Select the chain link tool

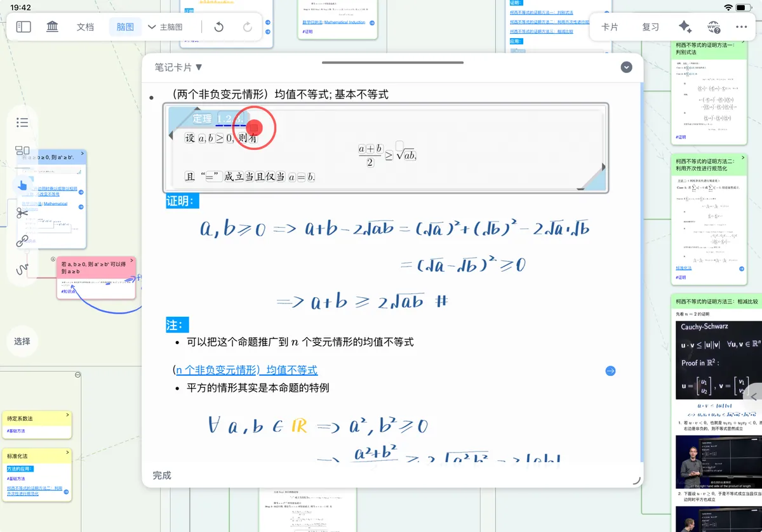point(22,241)
